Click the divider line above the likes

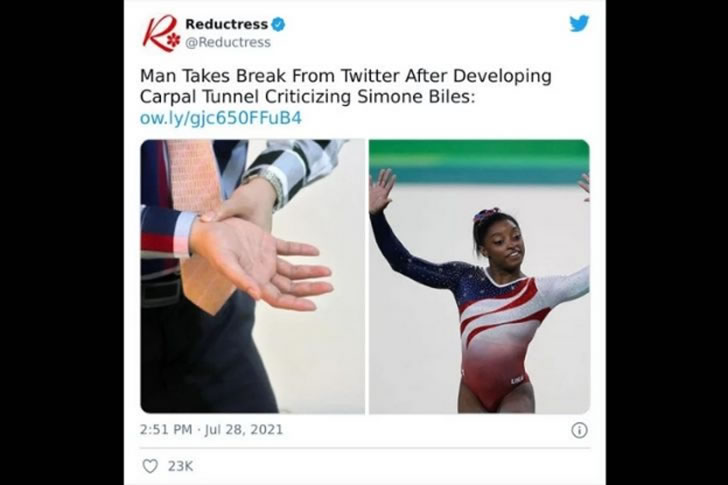365,448
